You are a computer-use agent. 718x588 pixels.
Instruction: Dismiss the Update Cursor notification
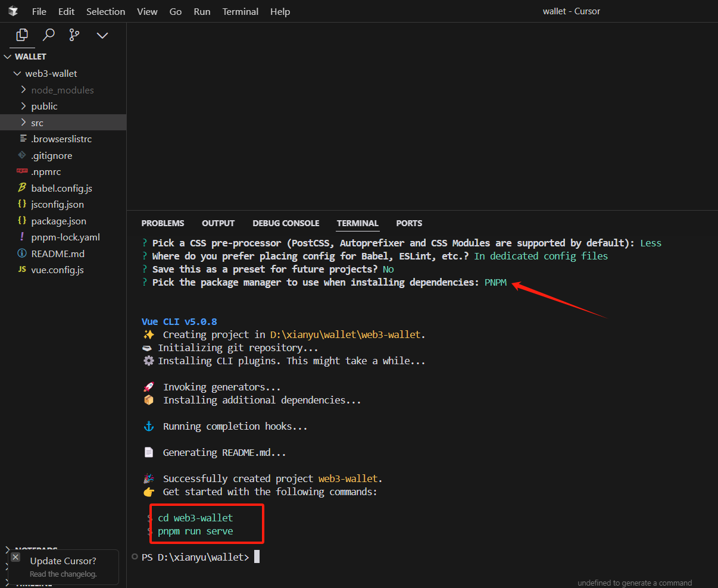15,558
